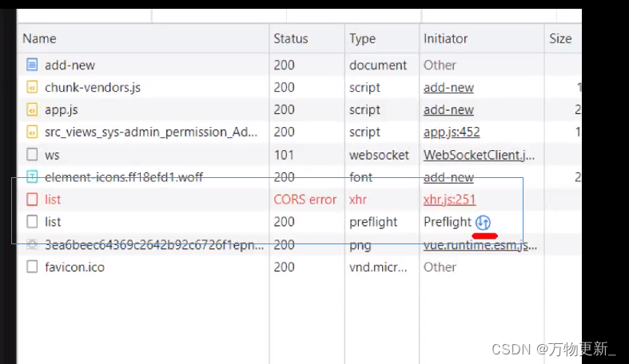Image resolution: width=629 pixels, height=364 pixels.
Task: Click the preflight type cell
Action: coord(373,222)
